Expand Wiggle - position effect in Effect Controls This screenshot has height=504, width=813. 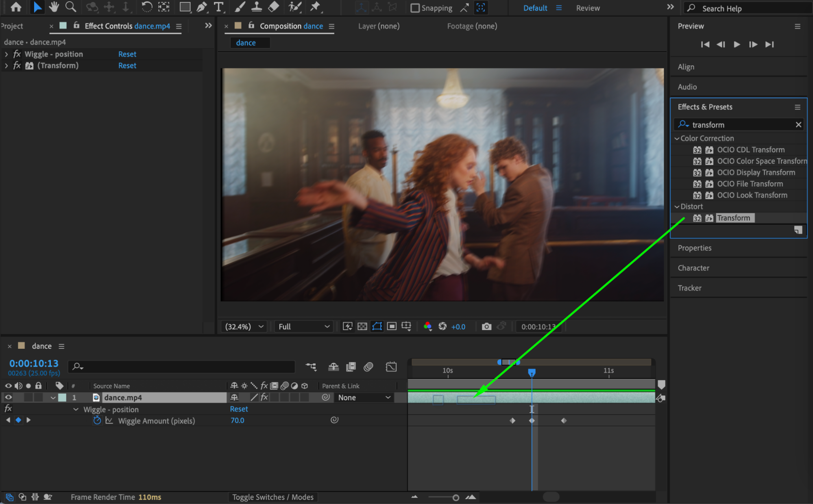click(6, 54)
